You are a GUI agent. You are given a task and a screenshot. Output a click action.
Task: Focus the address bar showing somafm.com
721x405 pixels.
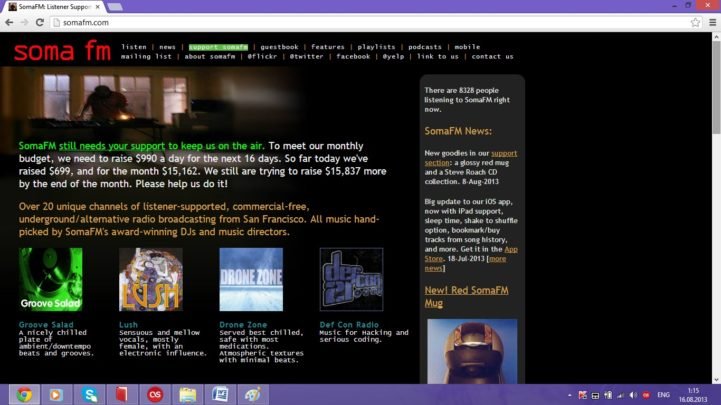[370, 22]
